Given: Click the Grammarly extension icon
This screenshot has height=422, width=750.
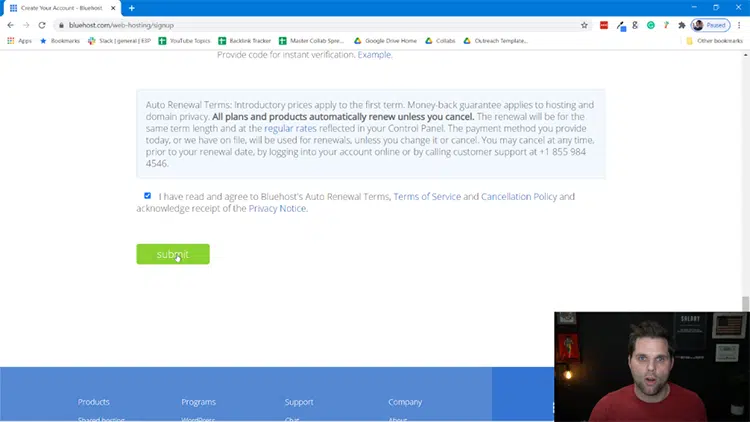Looking at the screenshot, I should coord(650,25).
